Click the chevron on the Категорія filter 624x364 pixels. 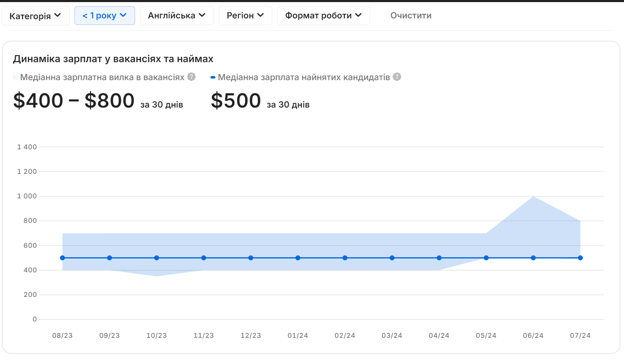[x=57, y=15]
